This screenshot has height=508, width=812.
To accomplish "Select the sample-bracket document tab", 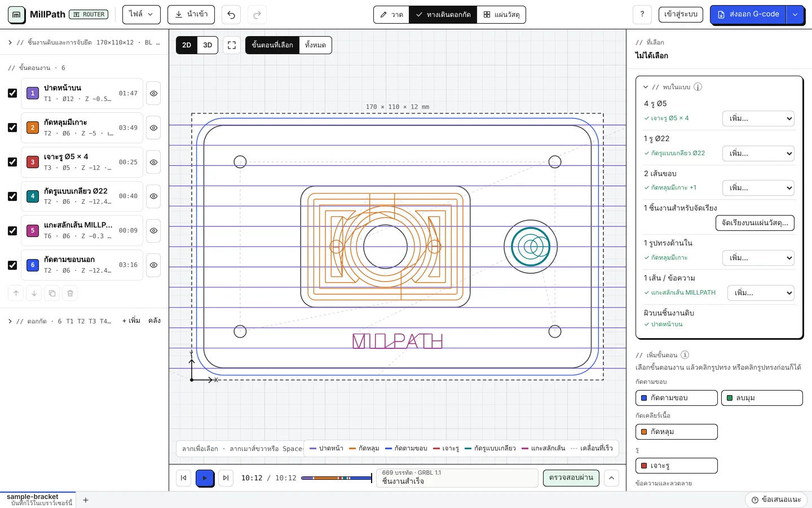I will pos(38,500).
